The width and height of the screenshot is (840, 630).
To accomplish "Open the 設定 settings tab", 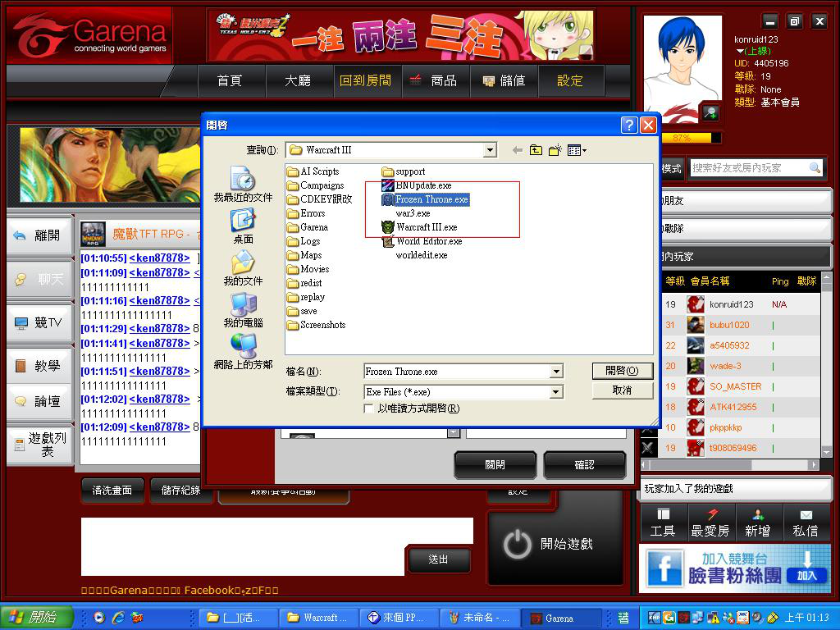I will (570, 81).
